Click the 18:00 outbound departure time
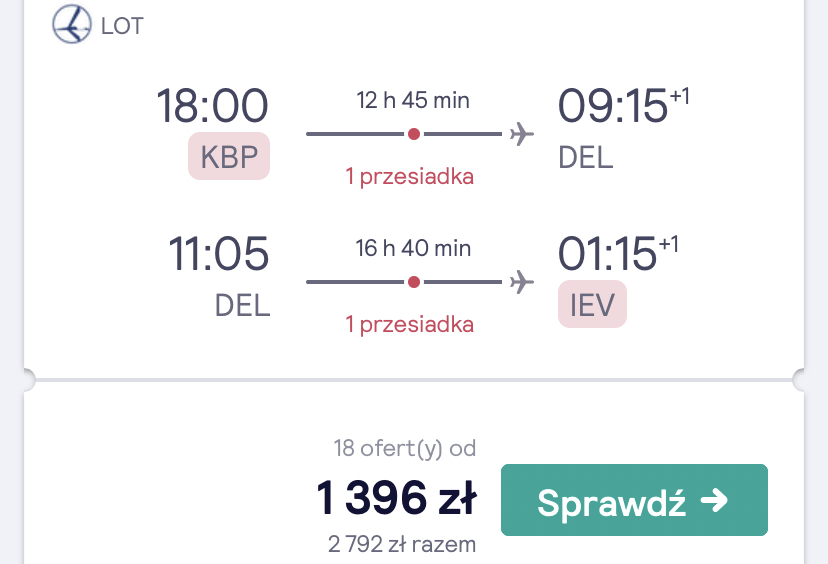 [x=213, y=106]
